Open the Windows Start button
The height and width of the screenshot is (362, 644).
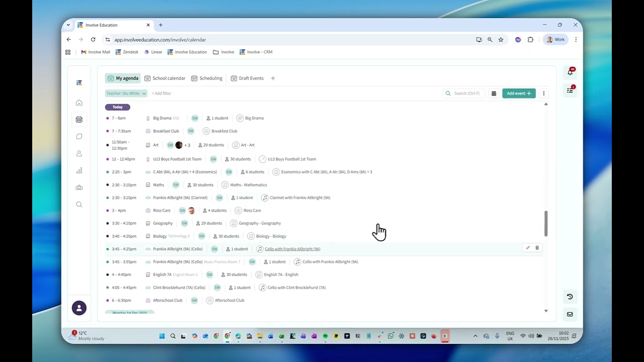(162, 336)
